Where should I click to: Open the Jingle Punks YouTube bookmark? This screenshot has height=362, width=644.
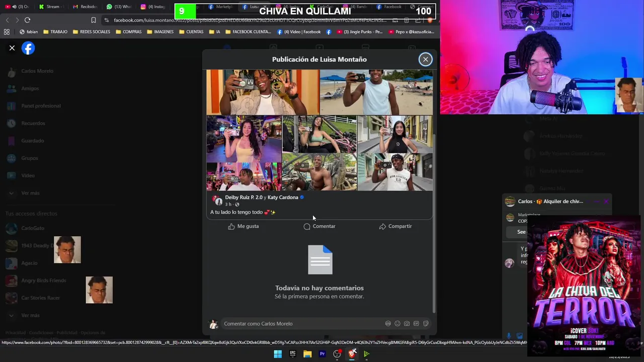360,32
